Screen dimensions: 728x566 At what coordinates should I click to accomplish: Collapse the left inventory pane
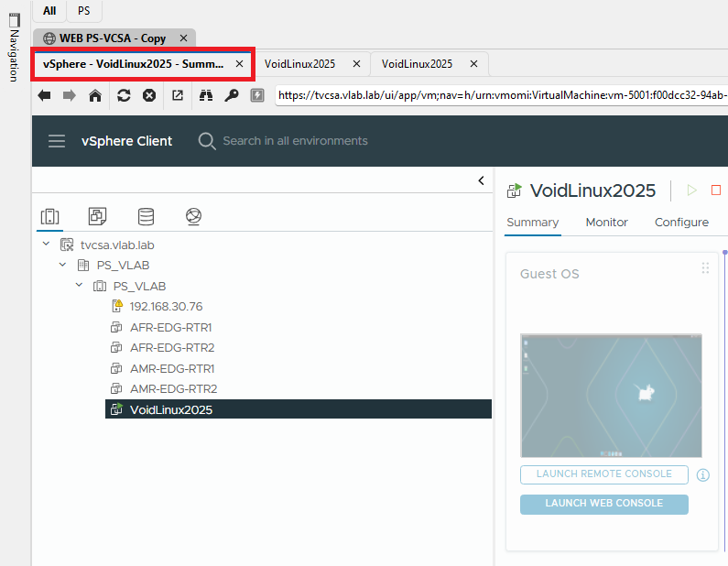pos(481,180)
